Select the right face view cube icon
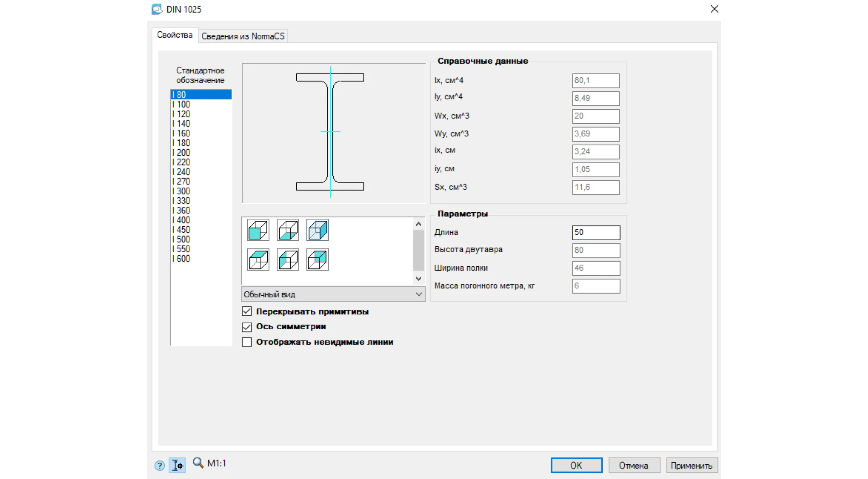 318,230
